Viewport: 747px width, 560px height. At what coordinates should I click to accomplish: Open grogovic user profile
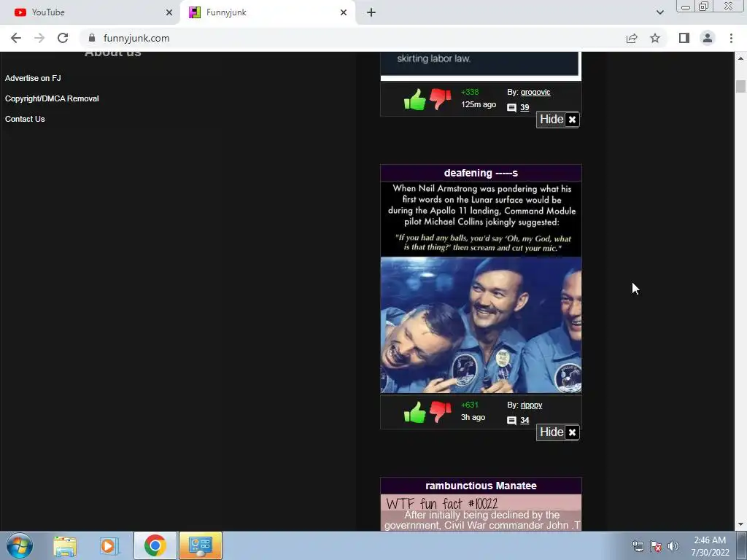[x=535, y=93]
